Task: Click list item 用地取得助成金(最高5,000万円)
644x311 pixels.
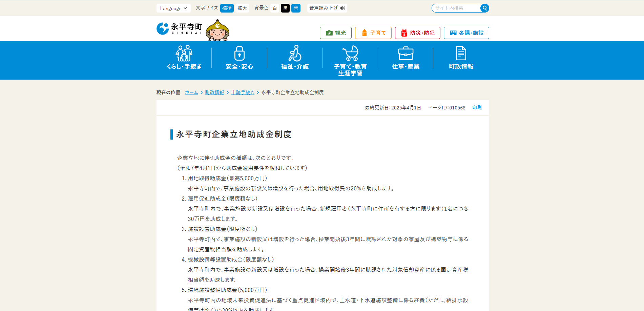Action: pyautogui.click(x=228, y=178)
